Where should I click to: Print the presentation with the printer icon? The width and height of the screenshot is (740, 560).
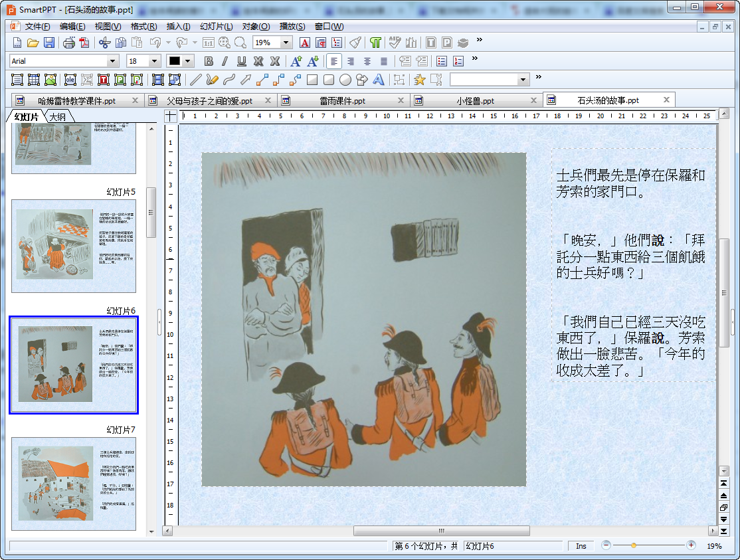[69, 43]
